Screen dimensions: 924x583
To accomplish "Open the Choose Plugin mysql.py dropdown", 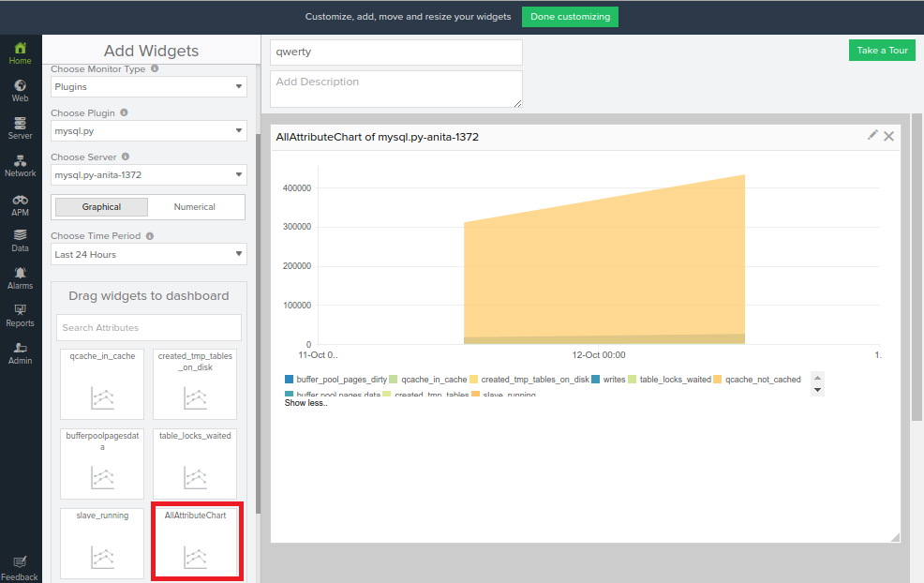I will 148,131.
